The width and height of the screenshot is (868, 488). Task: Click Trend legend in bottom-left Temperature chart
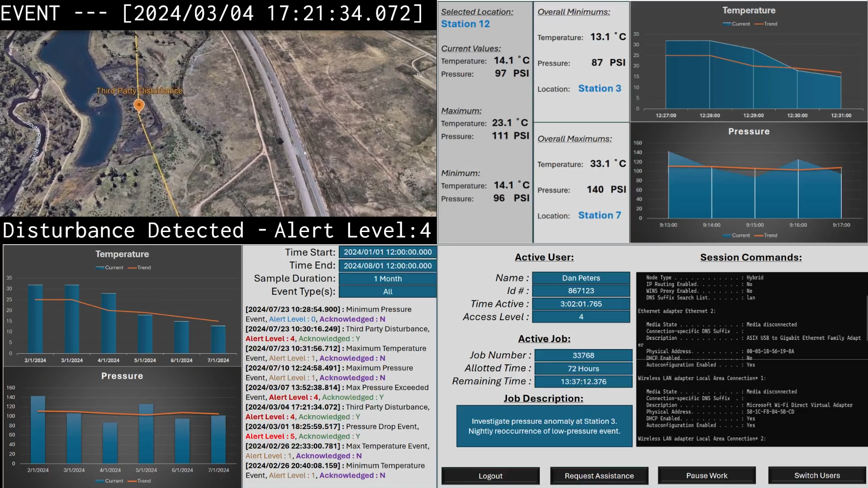(139, 268)
